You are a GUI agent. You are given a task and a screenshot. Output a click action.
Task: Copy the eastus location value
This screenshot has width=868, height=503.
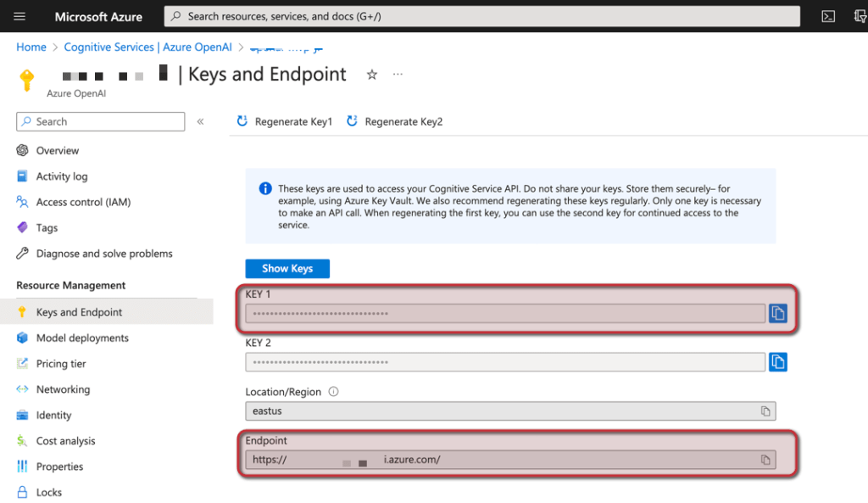[765, 411]
